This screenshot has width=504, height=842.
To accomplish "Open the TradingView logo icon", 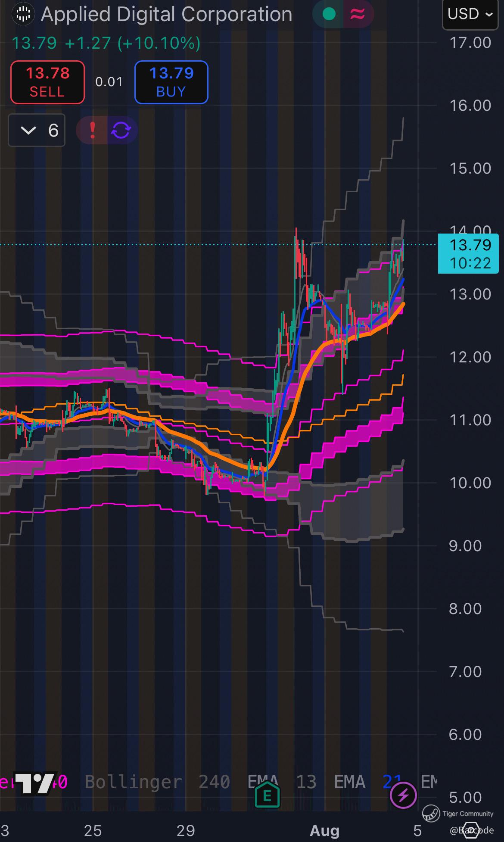I will coord(35,783).
